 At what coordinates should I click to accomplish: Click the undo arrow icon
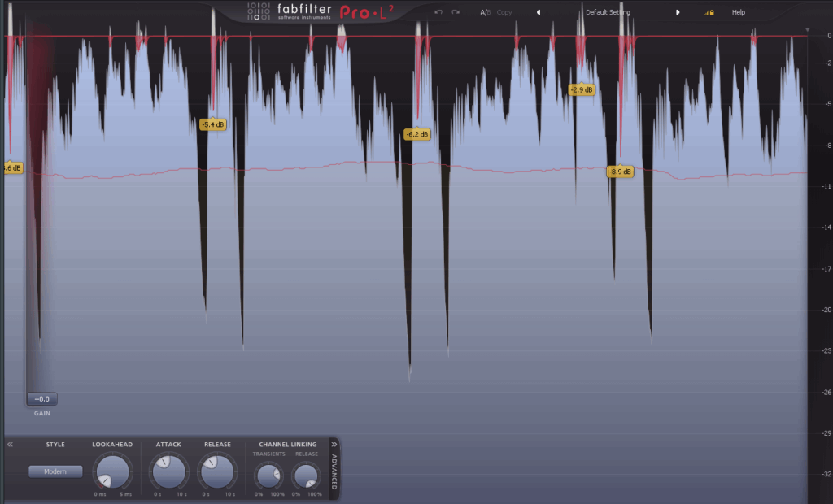click(438, 12)
